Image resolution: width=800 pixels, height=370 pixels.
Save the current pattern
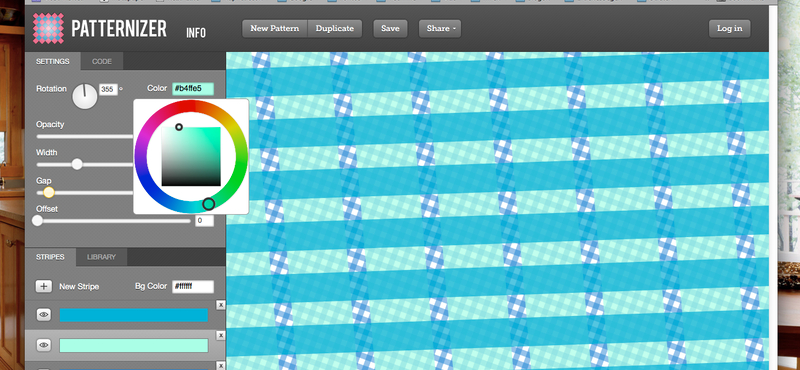click(x=390, y=29)
